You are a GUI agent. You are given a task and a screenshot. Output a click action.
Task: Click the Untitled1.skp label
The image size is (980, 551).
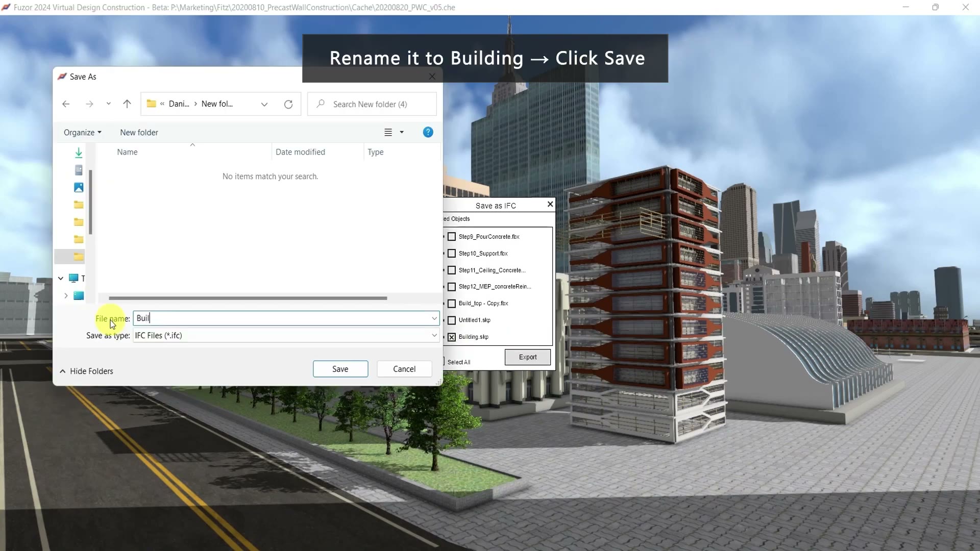point(475,320)
